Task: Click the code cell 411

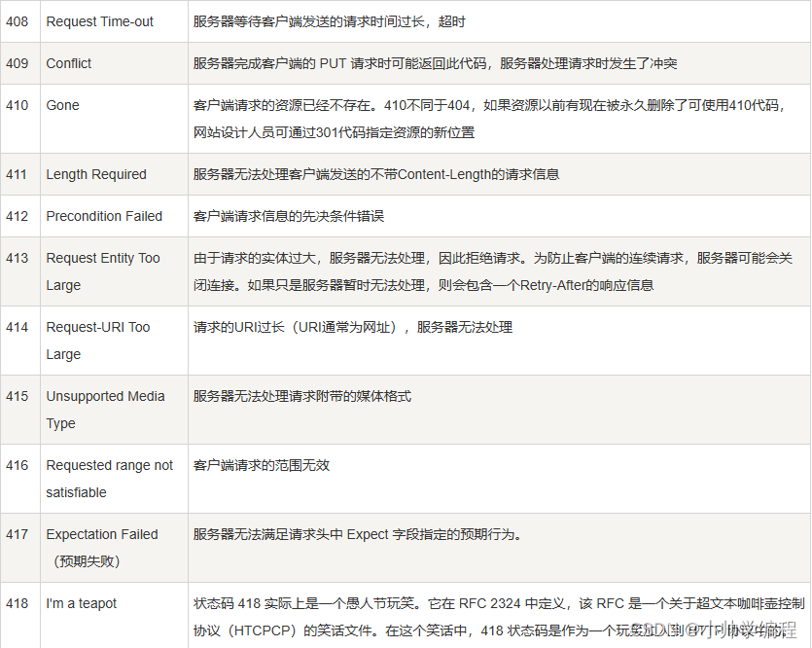Action: coord(20,174)
